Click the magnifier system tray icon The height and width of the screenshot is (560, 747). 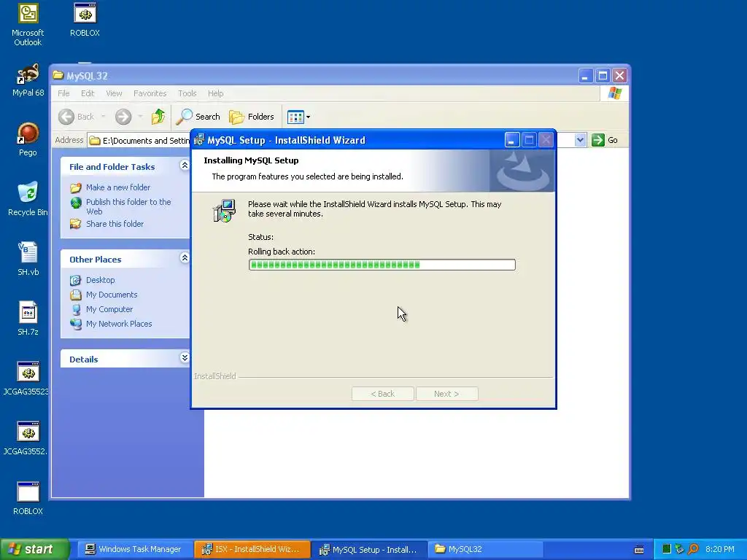(x=693, y=549)
